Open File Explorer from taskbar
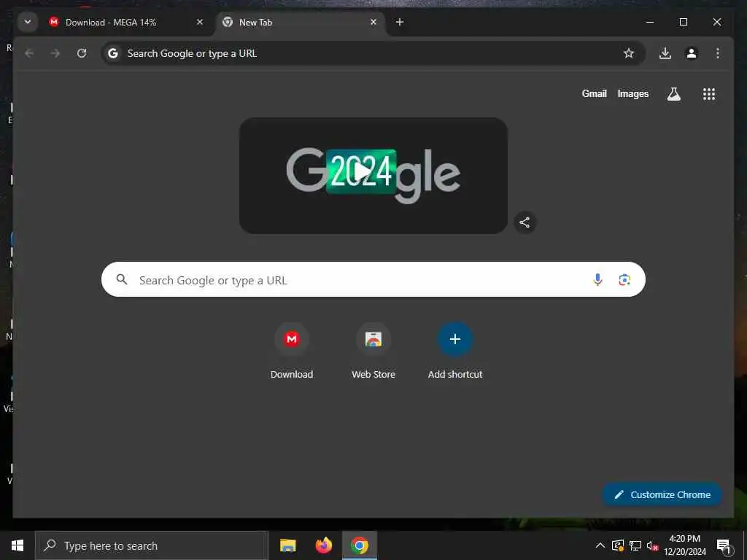This screenshot has width=747, height=560. click(x=287, y=545)
